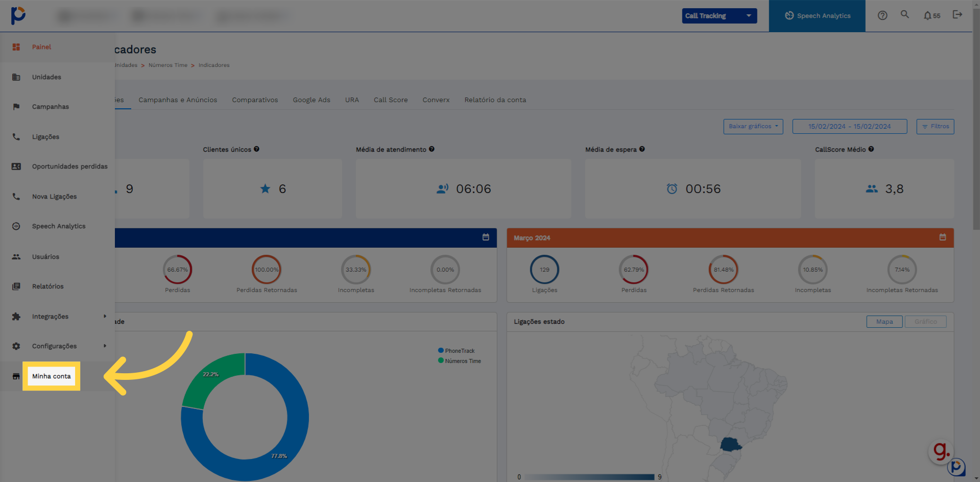Click the 81.48% Perdidas Retornadas circle

tap(724, 270)
